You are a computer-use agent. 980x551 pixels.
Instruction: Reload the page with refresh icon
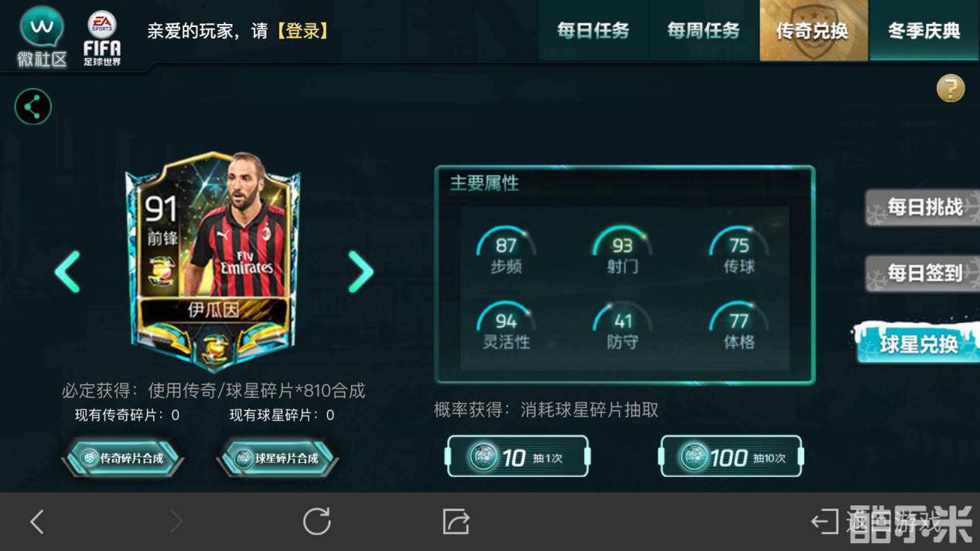tap(316, 522)
